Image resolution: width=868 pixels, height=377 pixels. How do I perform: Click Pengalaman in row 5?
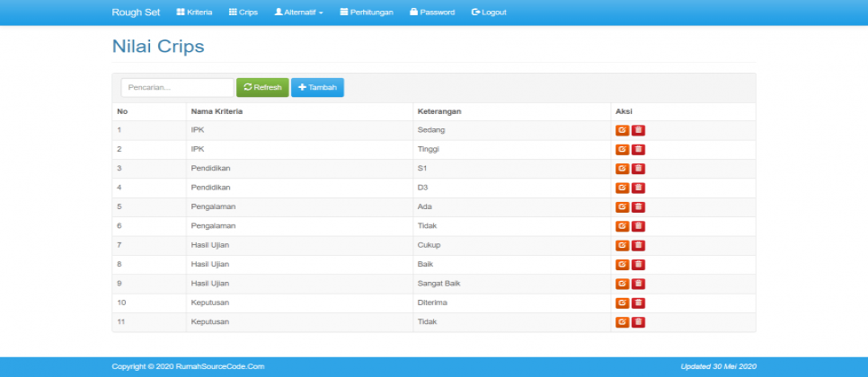coord(213,207)
